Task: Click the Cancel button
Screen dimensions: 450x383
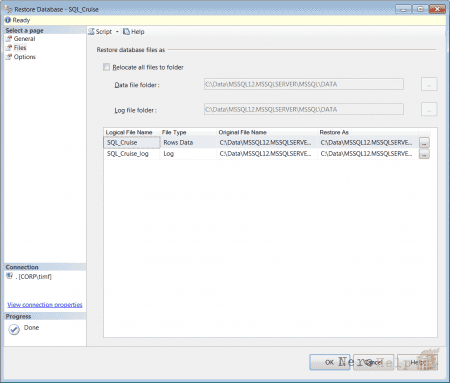Action: coord(373,362)
